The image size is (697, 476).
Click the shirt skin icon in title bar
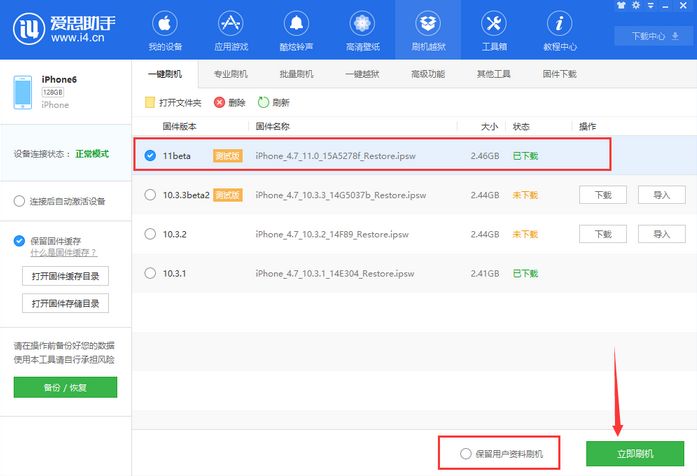[621, 5]
